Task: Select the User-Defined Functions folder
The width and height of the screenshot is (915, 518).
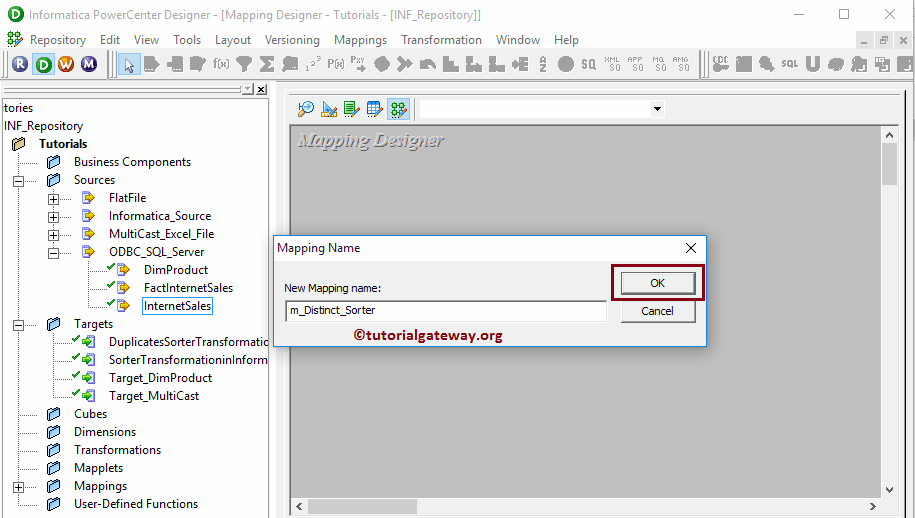Action: pos(135,504)
